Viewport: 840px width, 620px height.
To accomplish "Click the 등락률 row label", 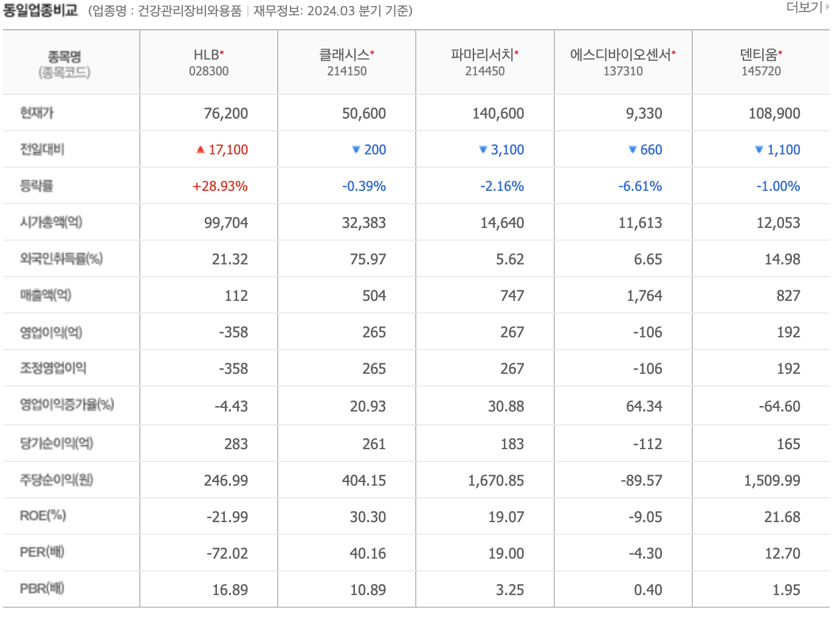I will [x=37, y=186].
